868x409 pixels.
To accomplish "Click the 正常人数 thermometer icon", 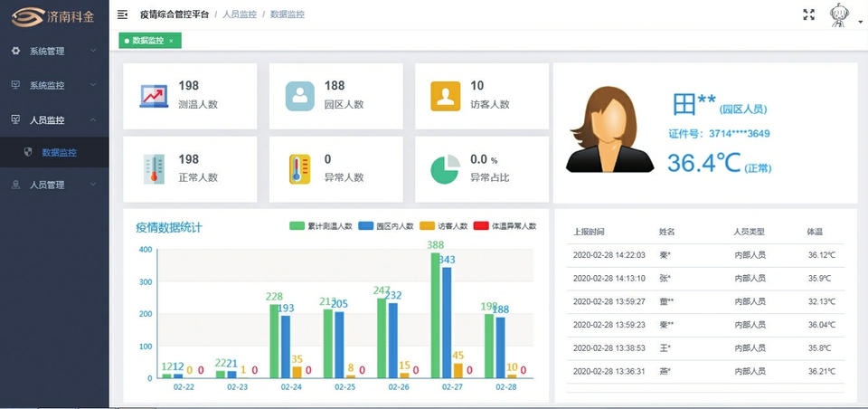I will (154, 169).
